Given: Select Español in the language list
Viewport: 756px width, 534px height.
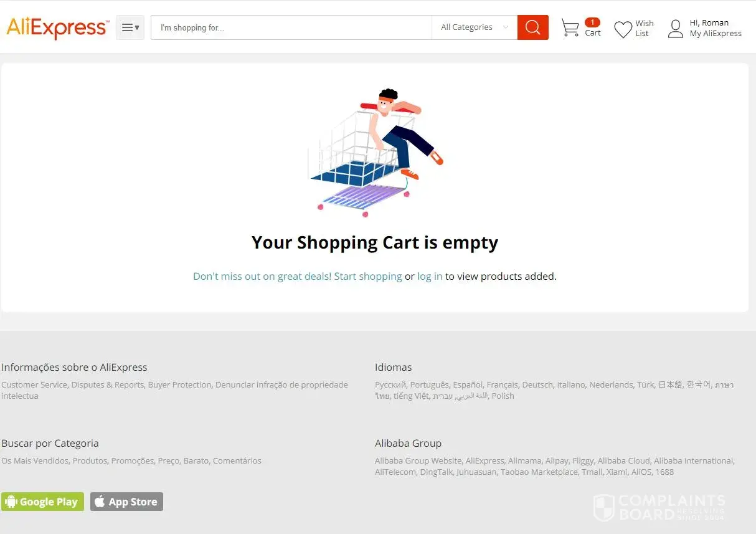Looking at the screenshot, I should pyautogui.click(x=467, y=385).
